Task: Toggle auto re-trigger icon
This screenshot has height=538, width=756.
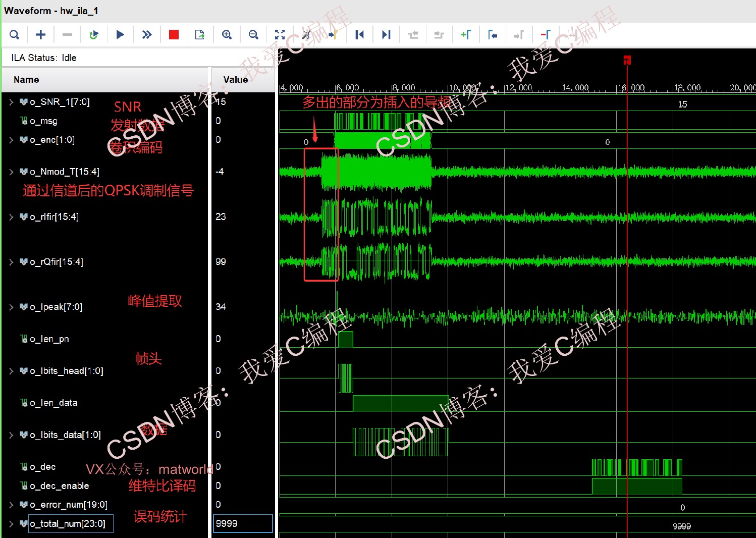Action: pyautogui.click(x=94, y=34)
